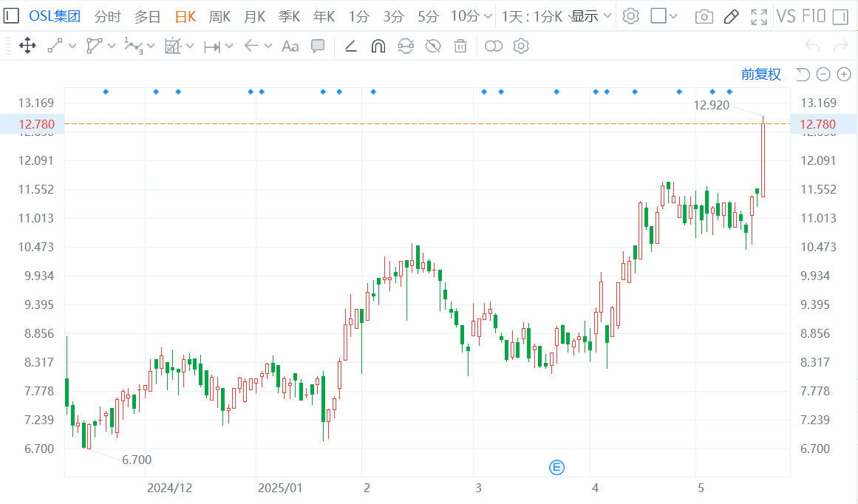858x504 pixels.
Task: Toggle the left side panel
Action: 11,16
